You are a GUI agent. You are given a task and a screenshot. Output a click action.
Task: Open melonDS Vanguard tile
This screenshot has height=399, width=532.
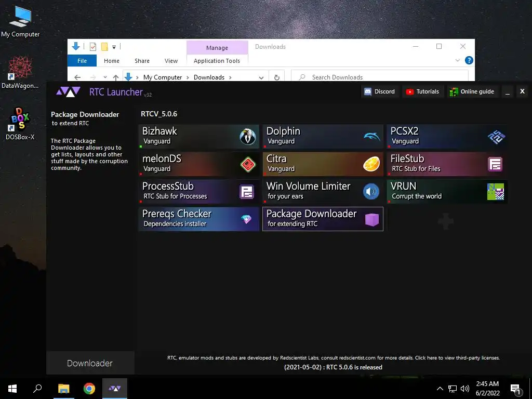coord(199,164)
